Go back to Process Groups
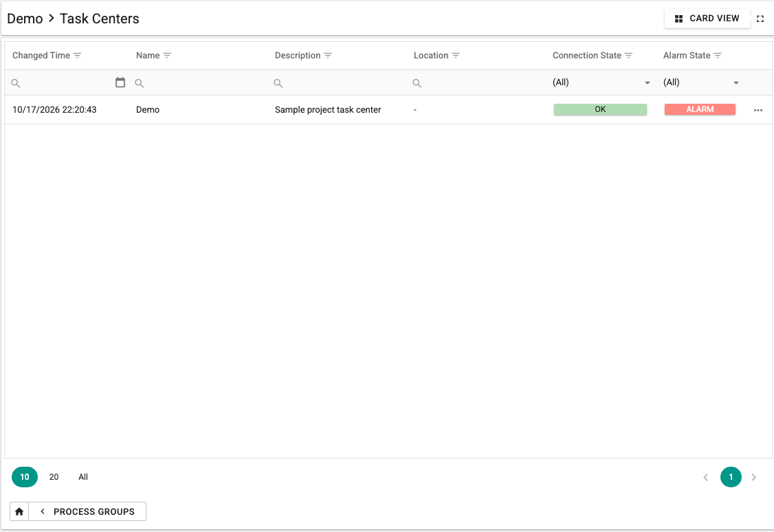 (87, 511)
